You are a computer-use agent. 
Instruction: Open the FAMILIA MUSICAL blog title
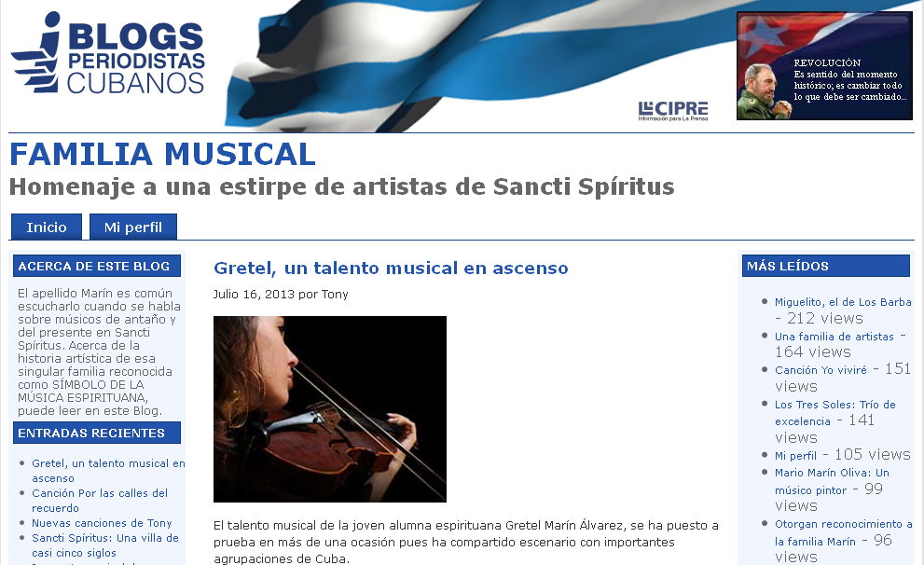coord(162,155)
